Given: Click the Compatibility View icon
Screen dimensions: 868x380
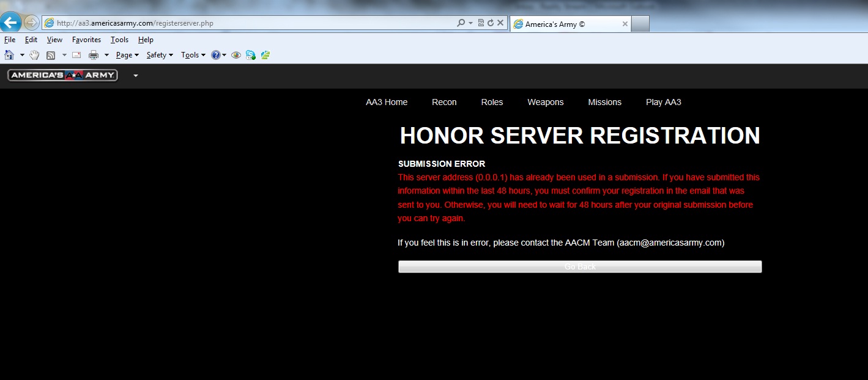Looking at the screenshot, I should coord(481,23).
